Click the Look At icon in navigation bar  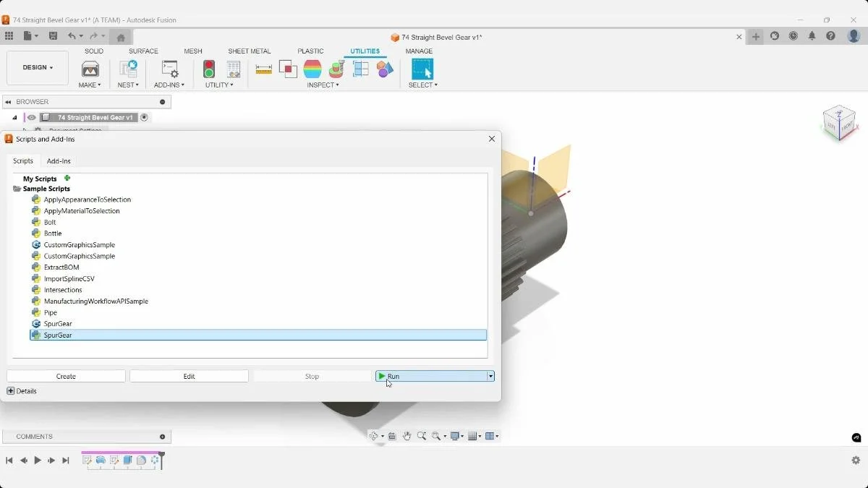tap(392, 436)
